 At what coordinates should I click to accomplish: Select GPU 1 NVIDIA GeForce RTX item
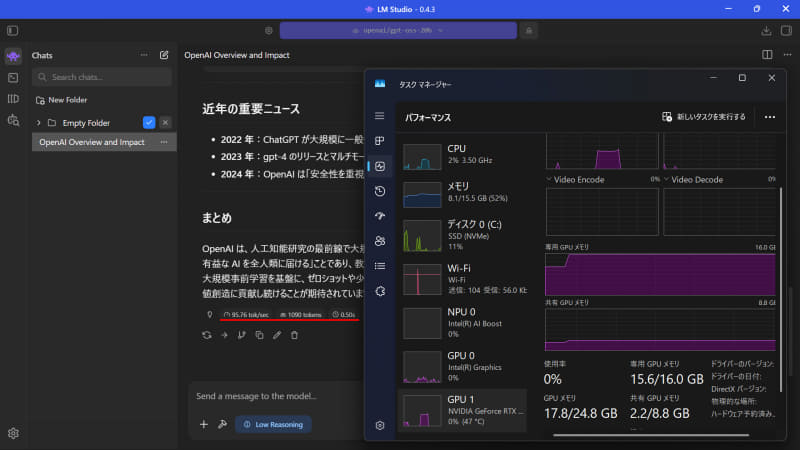462,411
